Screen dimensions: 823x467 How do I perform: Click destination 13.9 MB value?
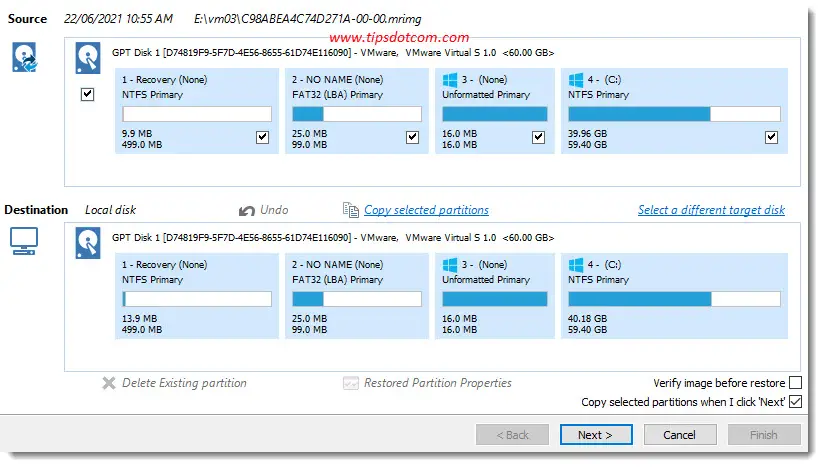[x=140, y=319]
